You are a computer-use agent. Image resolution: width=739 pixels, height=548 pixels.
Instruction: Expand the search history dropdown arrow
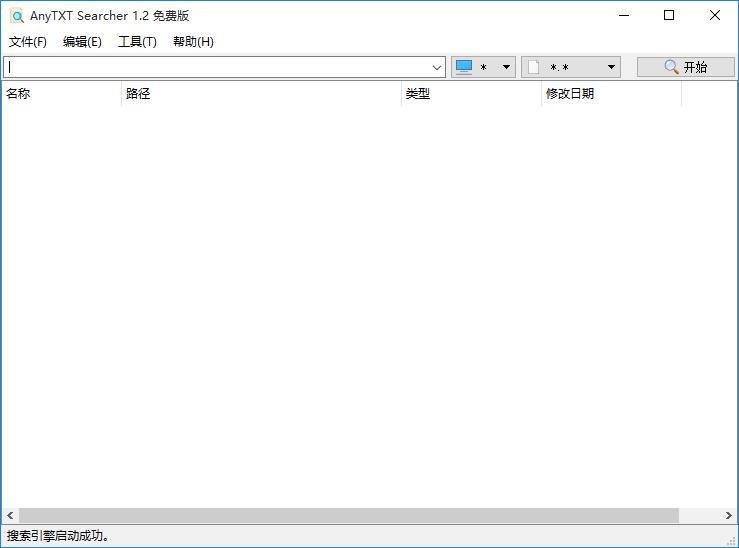point(437,67)
